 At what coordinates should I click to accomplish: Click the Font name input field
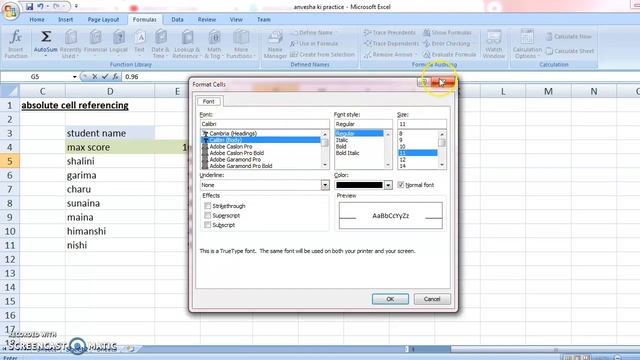coord(264,124)
